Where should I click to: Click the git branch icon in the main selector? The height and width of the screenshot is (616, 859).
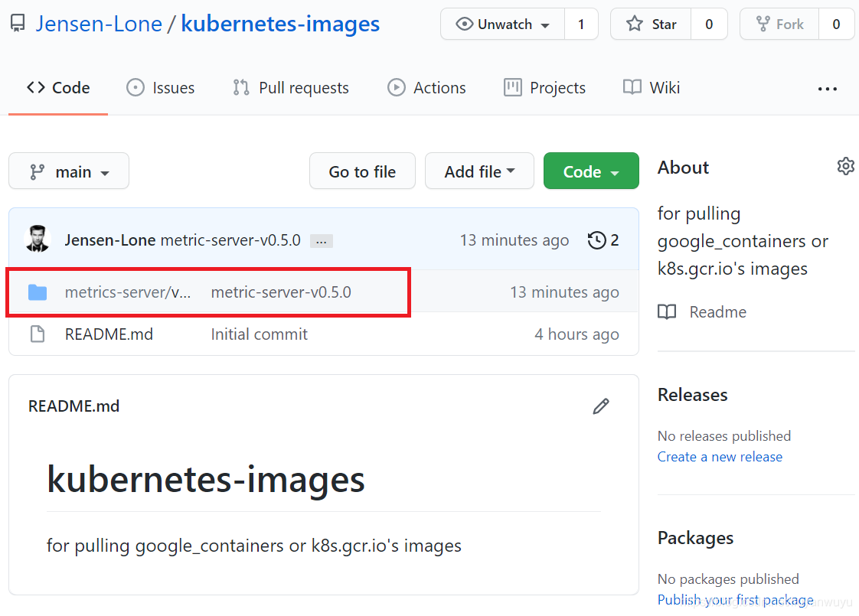(x=37, y=172)
